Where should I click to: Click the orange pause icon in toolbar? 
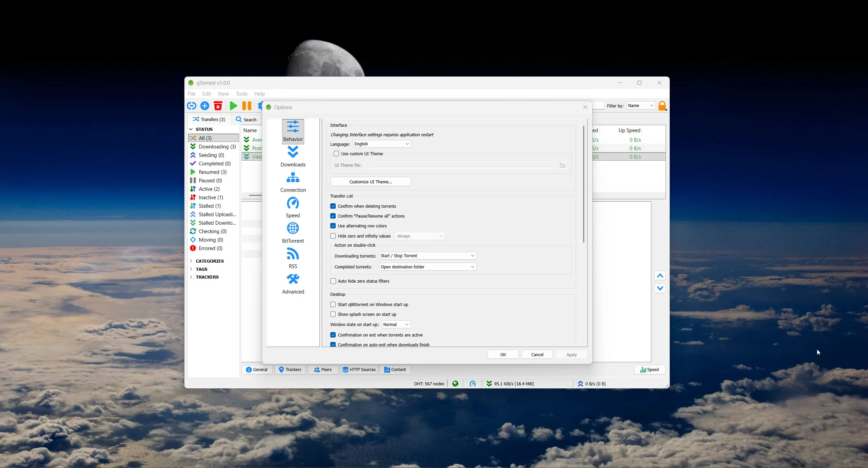247,106
